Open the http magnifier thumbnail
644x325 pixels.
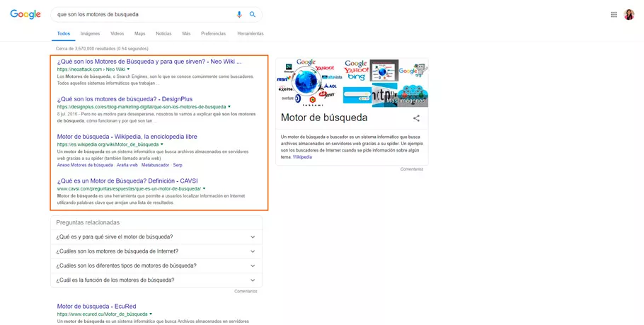385,95
